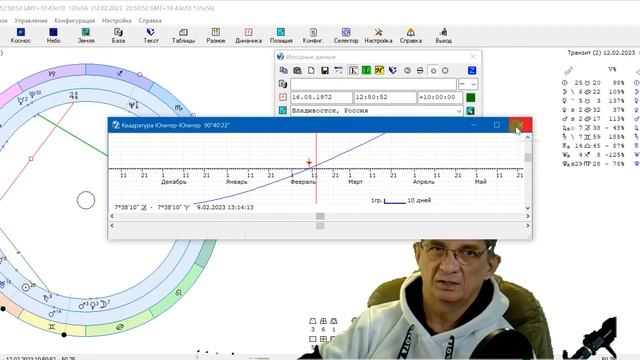This screenshot has width=640, height=360.
Task: Click the dark blue text icon in data toolbar
Action: pyautogui.click(x=393, y=71)
